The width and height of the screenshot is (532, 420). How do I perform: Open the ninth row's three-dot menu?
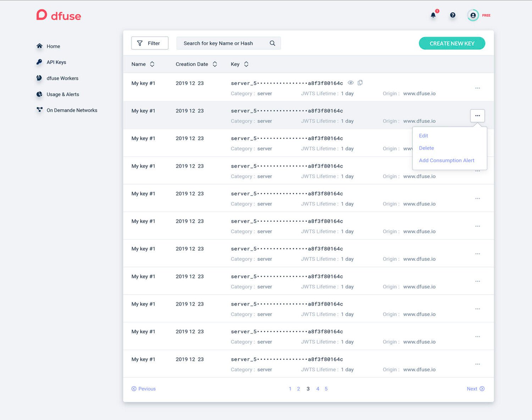[x=477, y=309]
